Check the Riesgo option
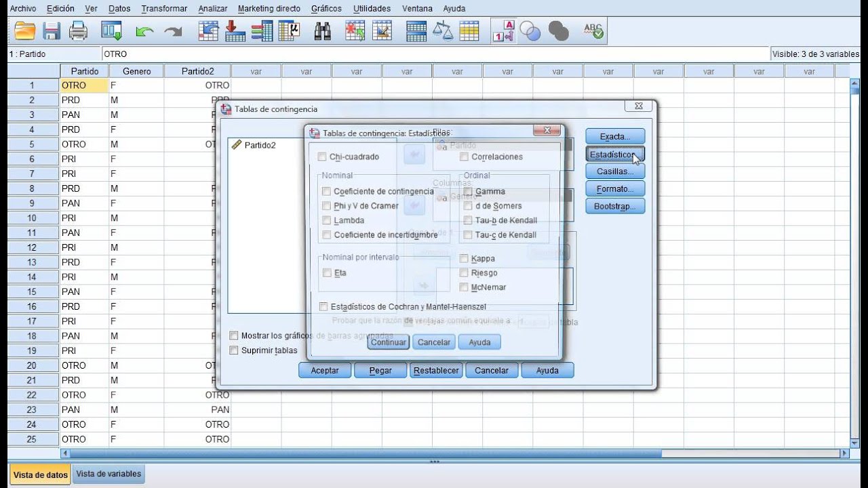The width and height of the screenshot is (868, 488). pyautogui.click(x=464, y=272)
